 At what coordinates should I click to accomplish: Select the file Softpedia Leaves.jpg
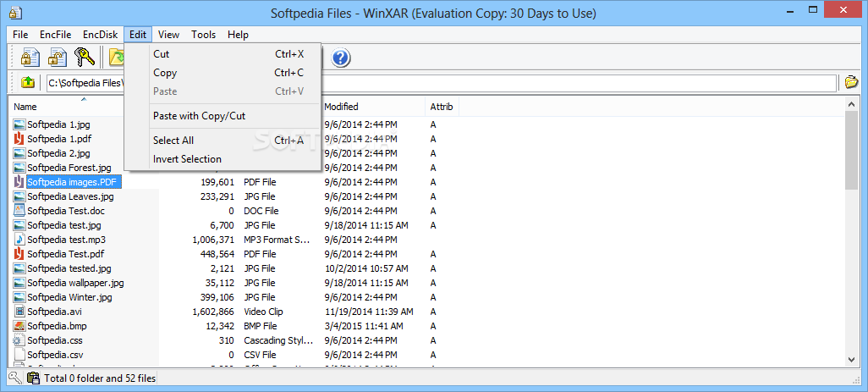(x=70, y=196)
